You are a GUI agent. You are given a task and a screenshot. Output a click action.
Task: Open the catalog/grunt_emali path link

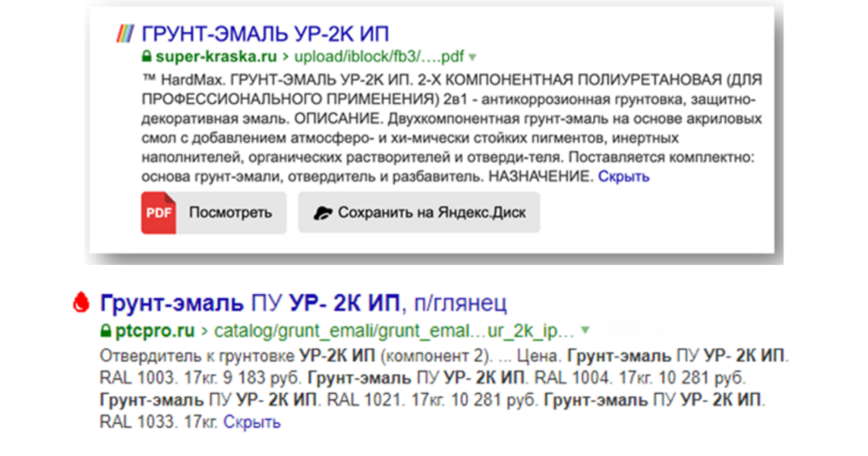coord(393,331)
